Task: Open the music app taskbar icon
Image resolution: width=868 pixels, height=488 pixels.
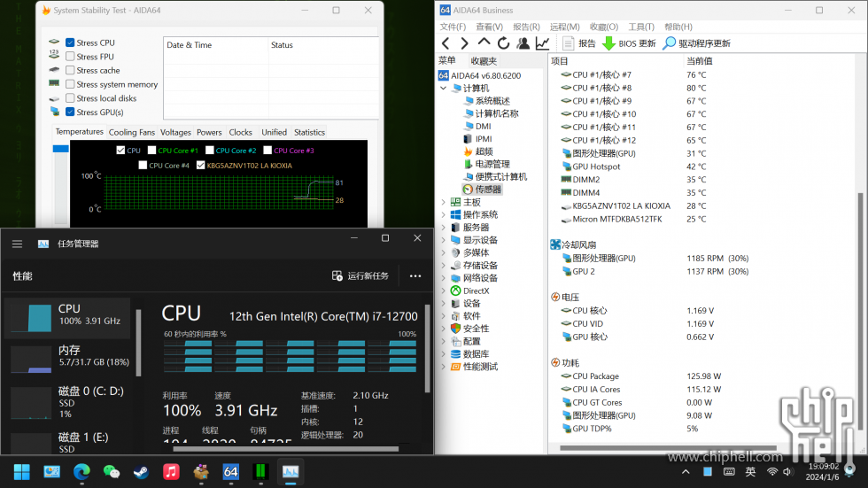Action: (x=171, y=472)
